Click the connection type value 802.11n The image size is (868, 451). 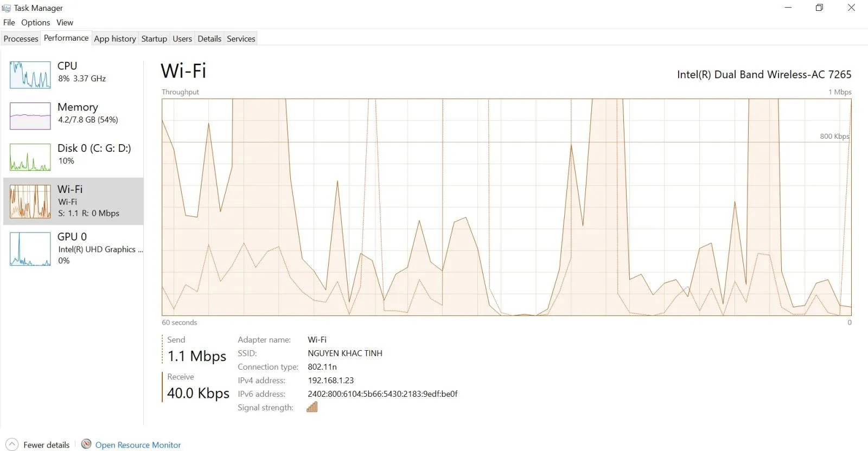(322, 366)
